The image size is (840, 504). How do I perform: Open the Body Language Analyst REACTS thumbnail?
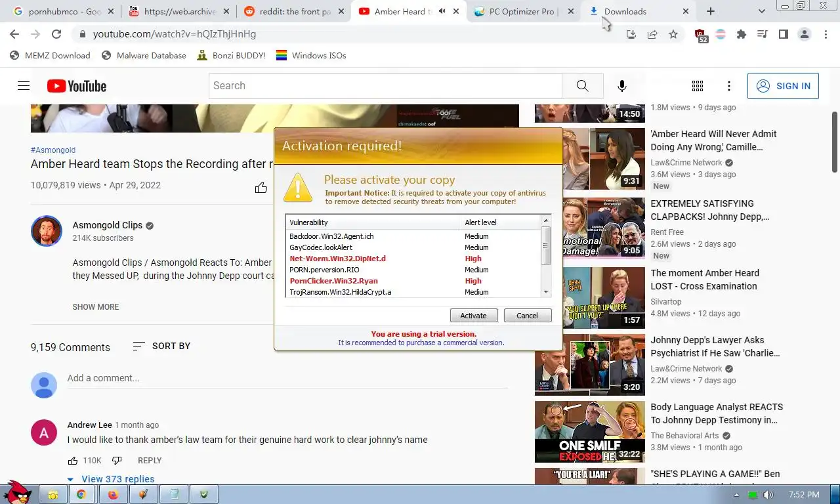click(590, 432)
